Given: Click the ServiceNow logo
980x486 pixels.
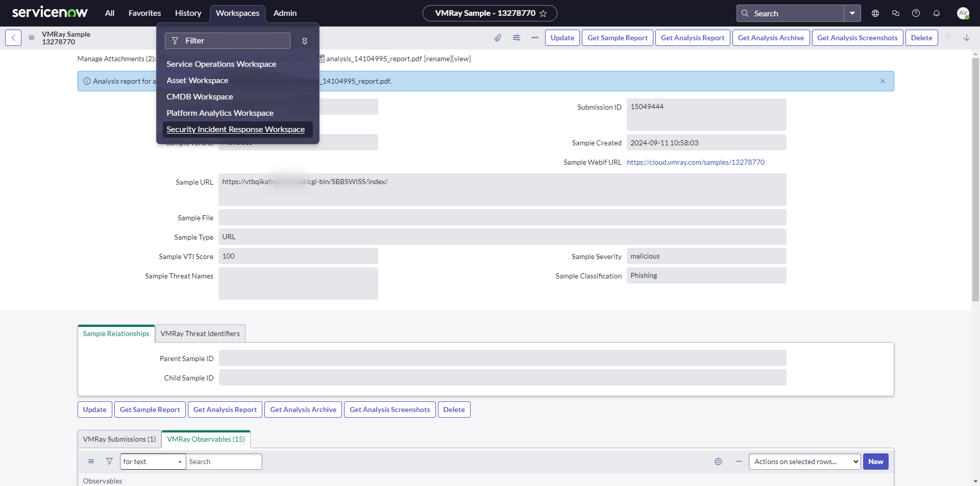Looking at the screenshot, I should [50, 13].
